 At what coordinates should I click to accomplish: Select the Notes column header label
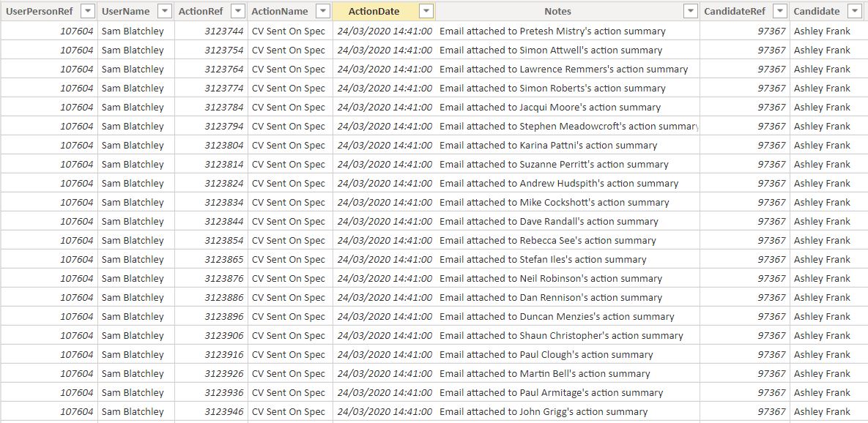tap(557, 11)
